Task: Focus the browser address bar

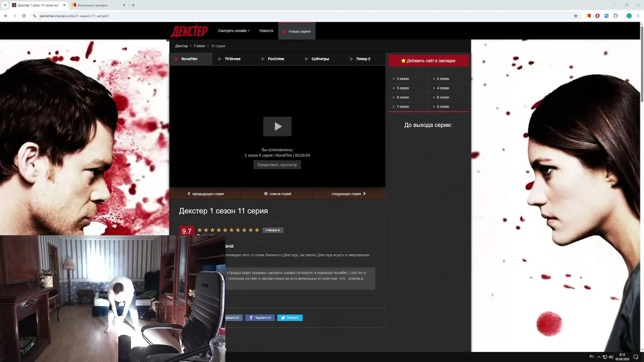Action: pyautogui.click(x=302, y=16)
